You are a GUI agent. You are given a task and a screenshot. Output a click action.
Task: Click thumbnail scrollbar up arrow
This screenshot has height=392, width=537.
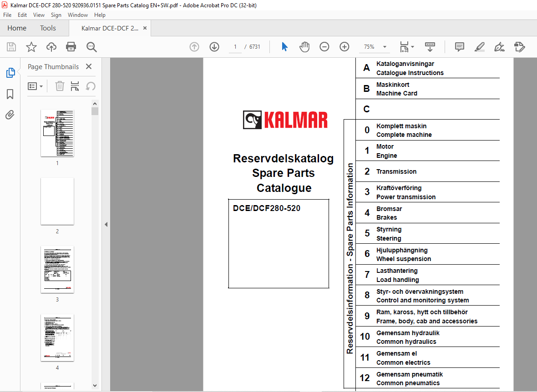click(x=95, y=104)
